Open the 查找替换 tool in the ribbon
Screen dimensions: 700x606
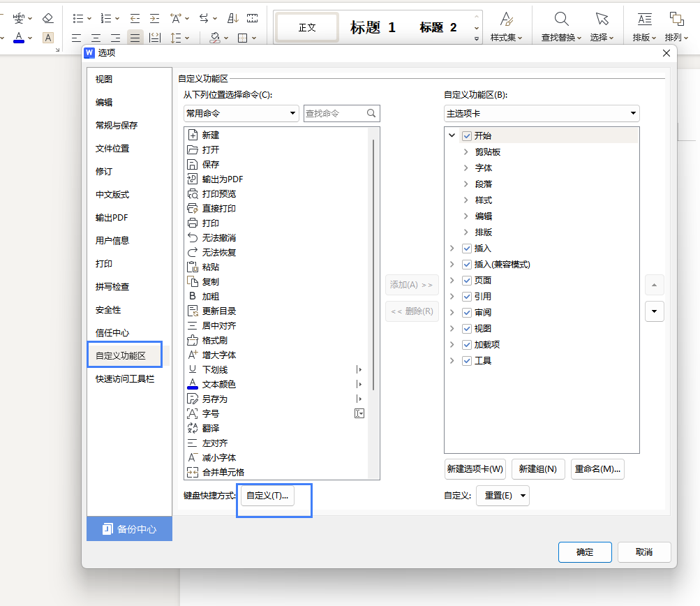pos(561,27)
